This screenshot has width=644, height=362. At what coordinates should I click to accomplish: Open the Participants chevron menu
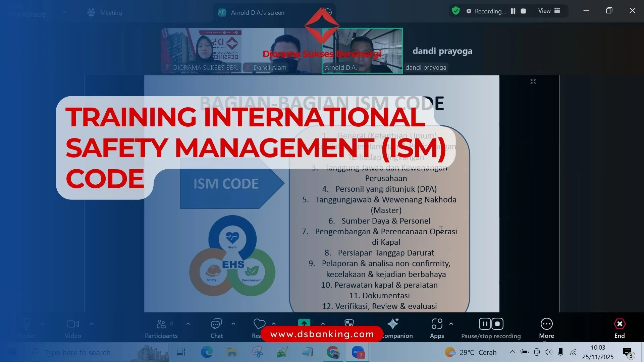click(x=188, y=324)
